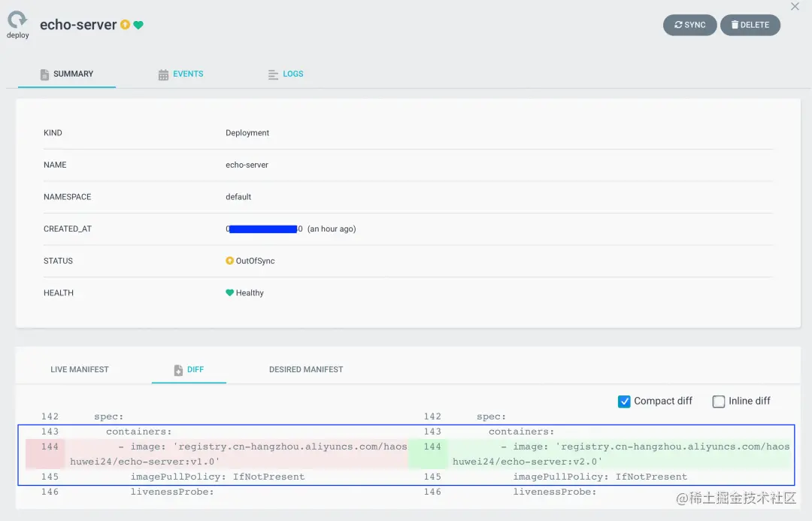Image resolution: width=812 pixels, height=521 pixels.
Task: Click line 142 'spec:' in the left diff pane
Action: [x=109, y=416]
